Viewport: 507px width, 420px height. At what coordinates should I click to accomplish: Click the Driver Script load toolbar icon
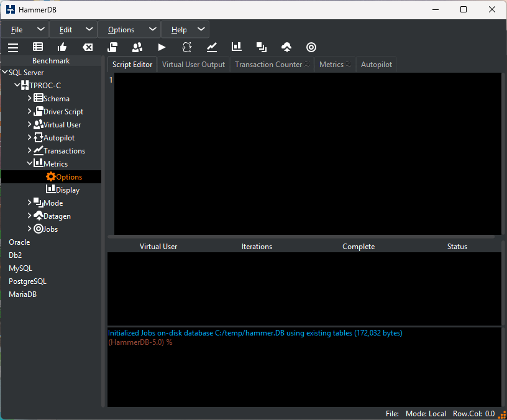(x=112, y=47)
